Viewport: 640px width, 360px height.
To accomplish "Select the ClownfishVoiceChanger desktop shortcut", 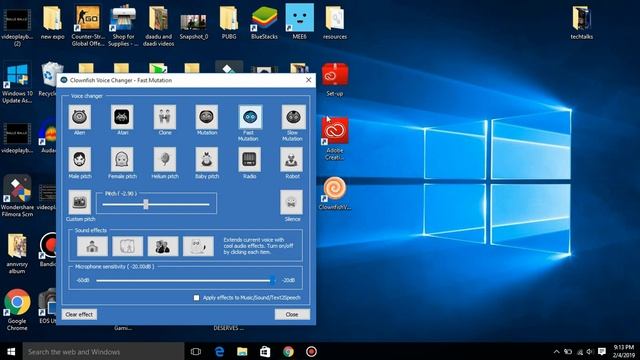I will click(335, 193).
